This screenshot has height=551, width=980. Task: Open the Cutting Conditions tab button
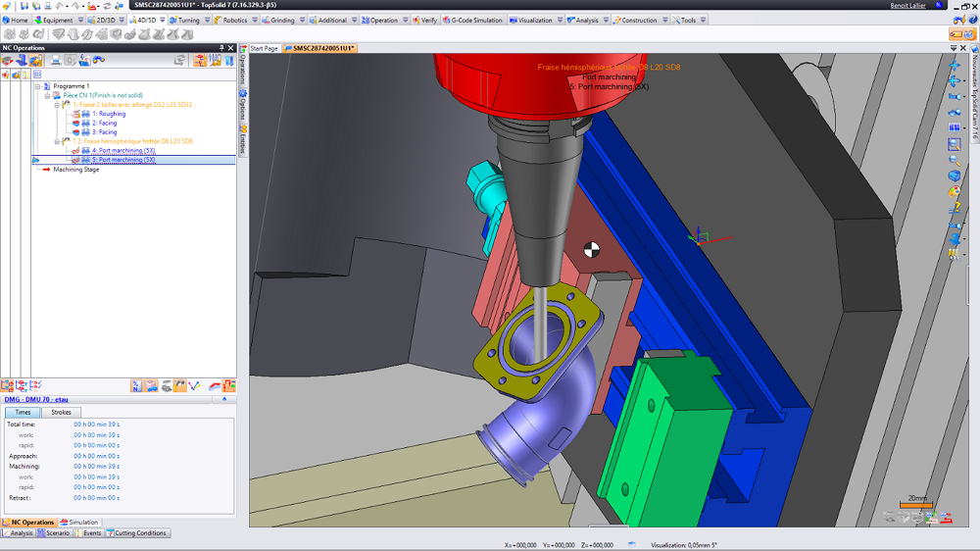pos(138,533)
